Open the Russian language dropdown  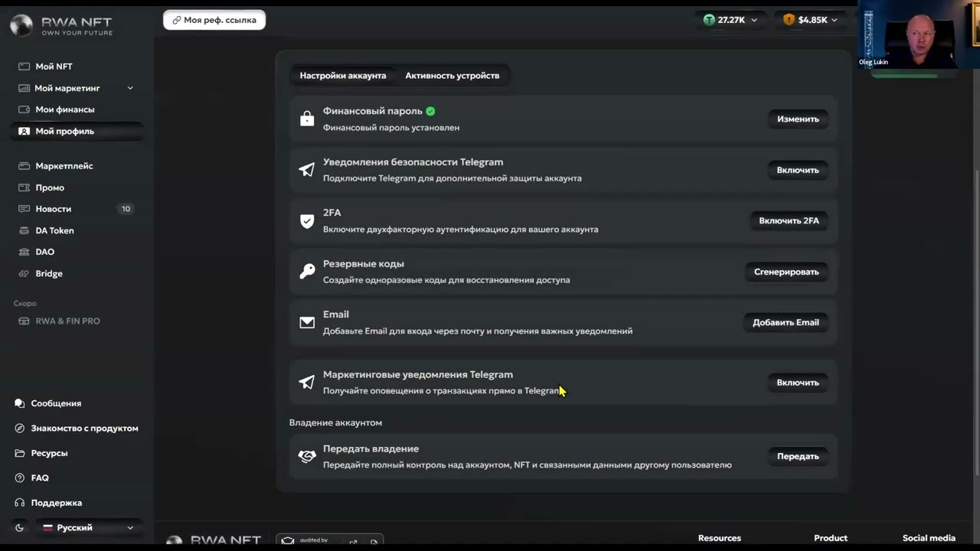coord(88,527)
